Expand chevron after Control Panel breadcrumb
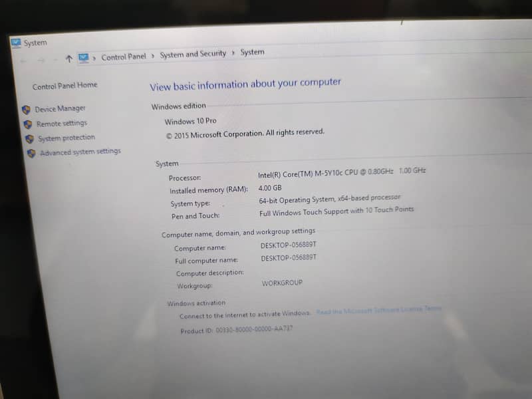 tap(153, 56)
